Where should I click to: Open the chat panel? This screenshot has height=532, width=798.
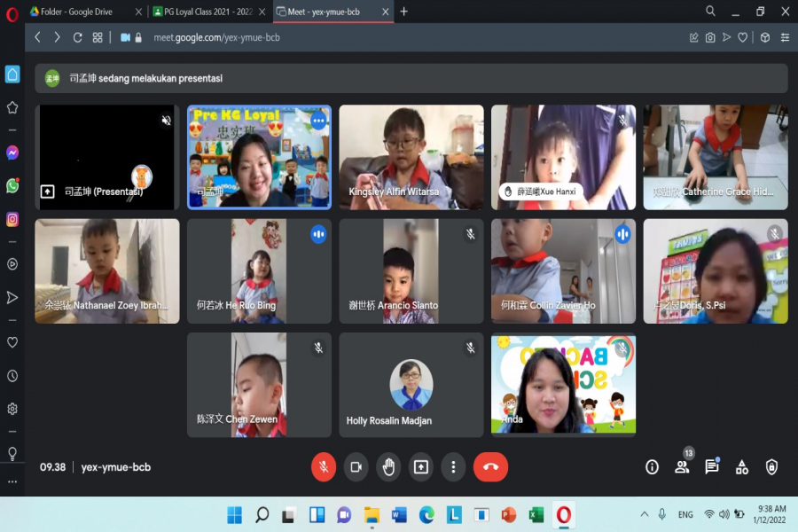coord(711,467)
